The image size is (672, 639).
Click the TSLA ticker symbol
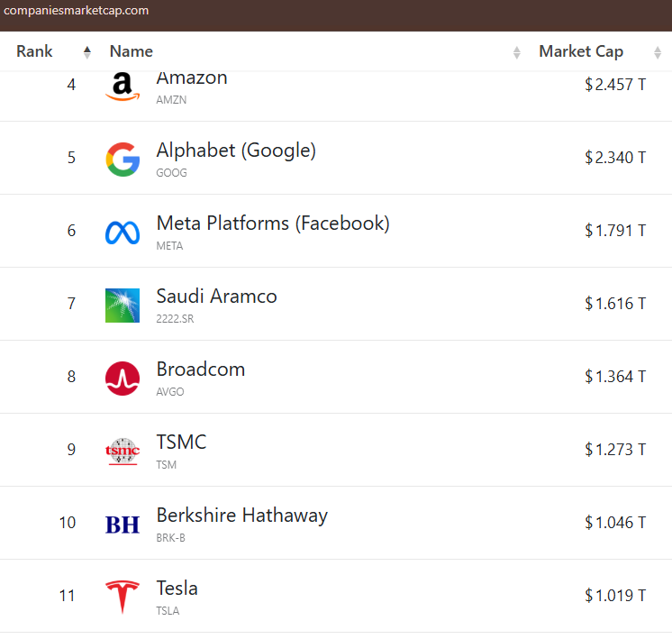(168, 610)
